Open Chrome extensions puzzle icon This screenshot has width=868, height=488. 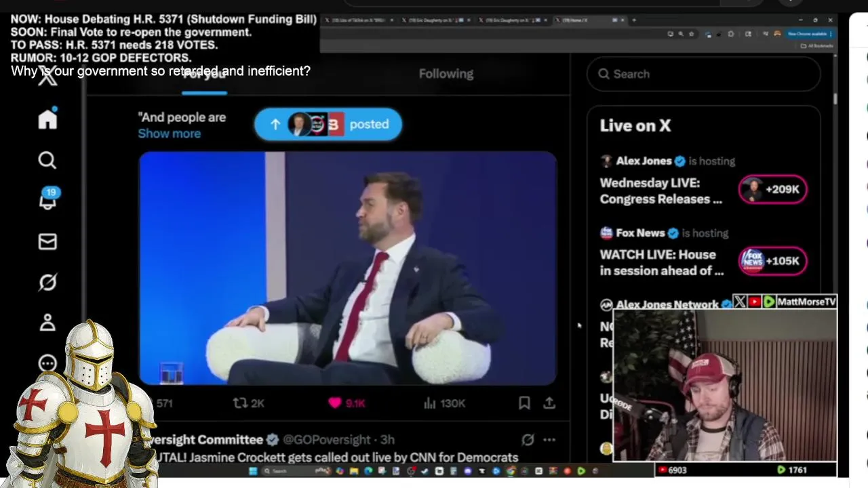click(x=731, y=34)
